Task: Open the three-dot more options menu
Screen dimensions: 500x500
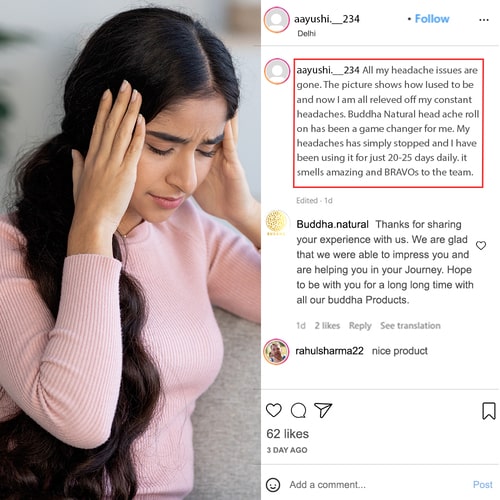Action: point(484,20)
